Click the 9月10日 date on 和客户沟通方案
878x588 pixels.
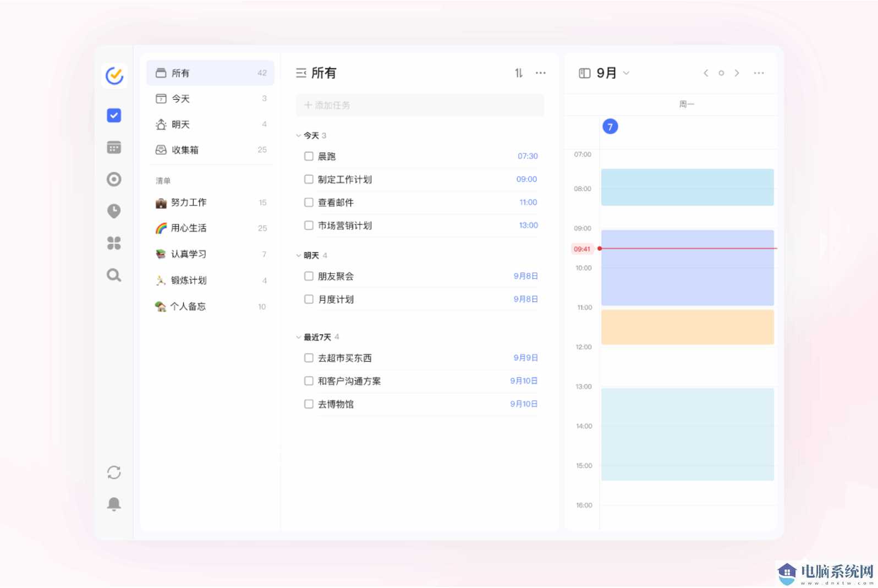click(x=524, y=381)
